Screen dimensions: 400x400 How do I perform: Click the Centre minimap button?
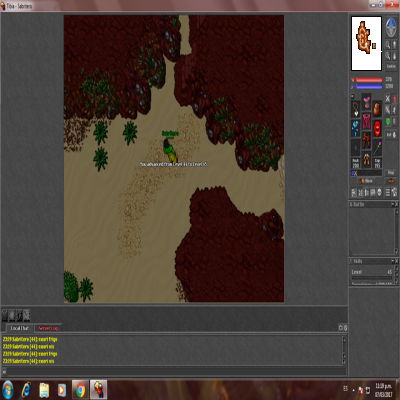(391, 66)
